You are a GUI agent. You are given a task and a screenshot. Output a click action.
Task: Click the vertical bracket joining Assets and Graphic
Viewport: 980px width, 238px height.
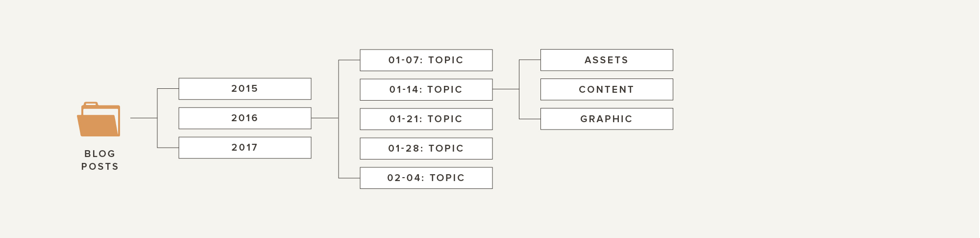click(519, 89)
